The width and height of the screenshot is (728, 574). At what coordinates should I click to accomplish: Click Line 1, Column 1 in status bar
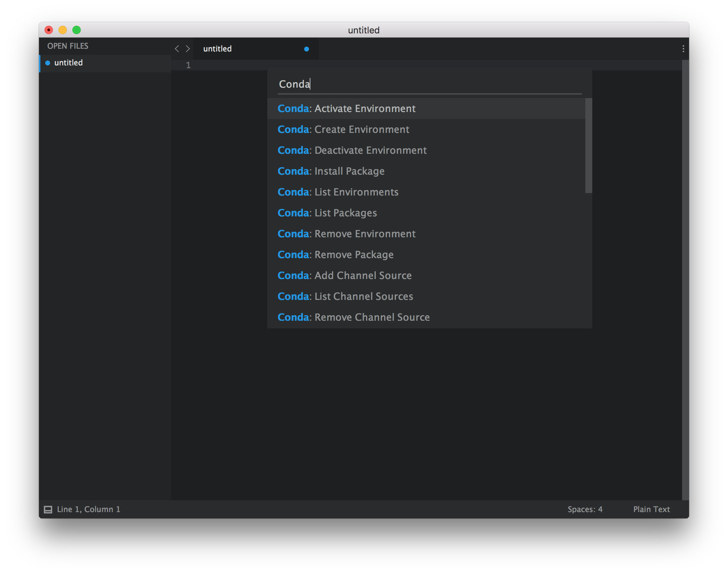point(89,509)
